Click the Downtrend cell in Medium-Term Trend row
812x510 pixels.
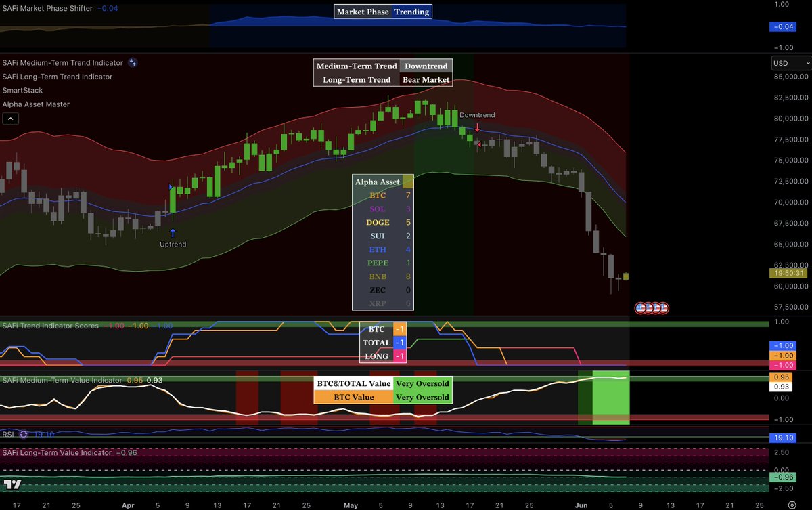[426, 66]
